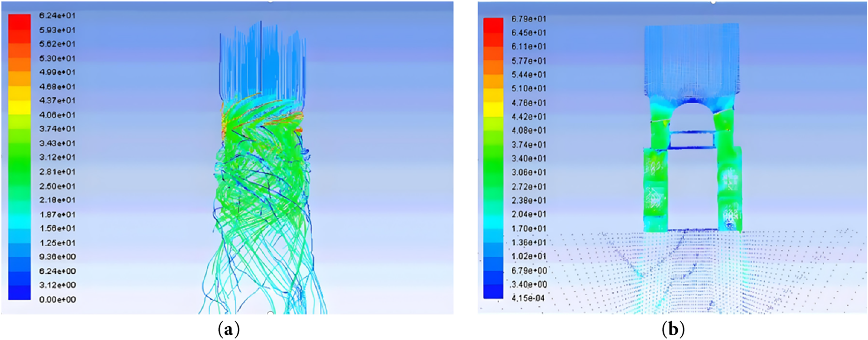Click the 6.24e+01 maximum label in panel a
Screen dimensions: 868x340
click(x=57, y=16)
